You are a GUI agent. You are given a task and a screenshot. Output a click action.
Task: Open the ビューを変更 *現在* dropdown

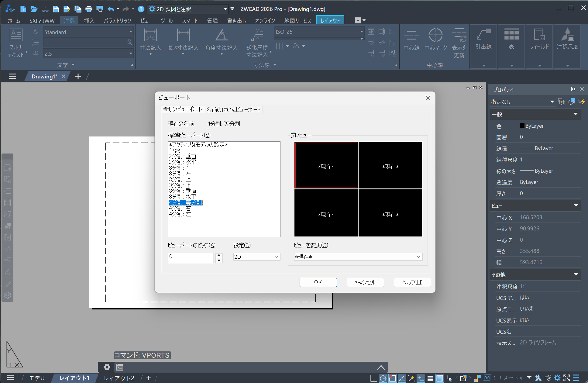(358, 257)
